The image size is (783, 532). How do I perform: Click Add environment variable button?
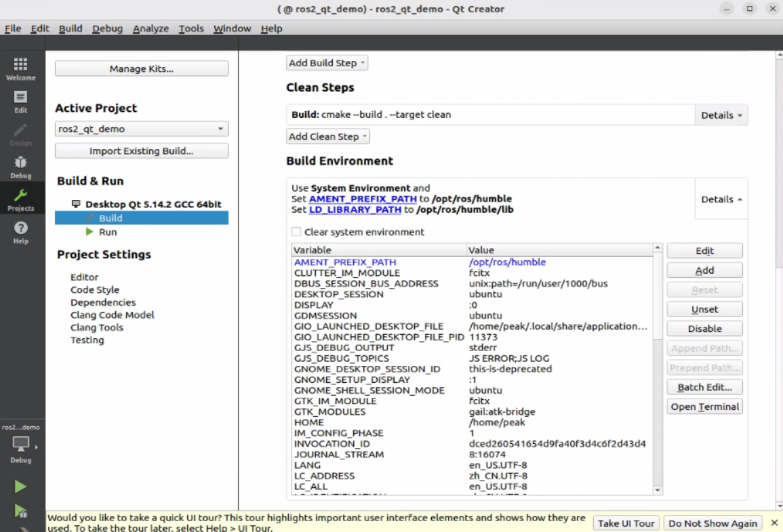(704, 270)
